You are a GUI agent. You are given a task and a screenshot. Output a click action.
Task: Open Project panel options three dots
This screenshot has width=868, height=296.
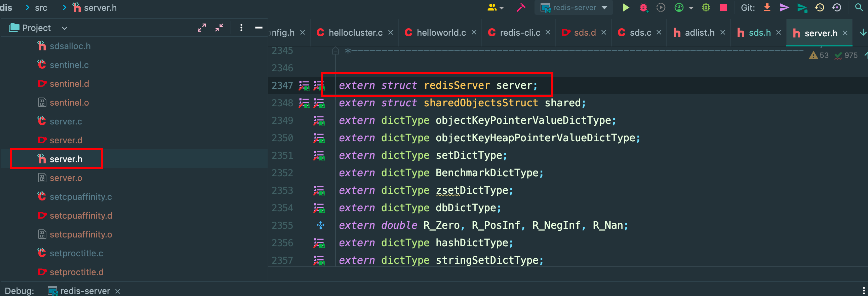(x=241, y=28)
